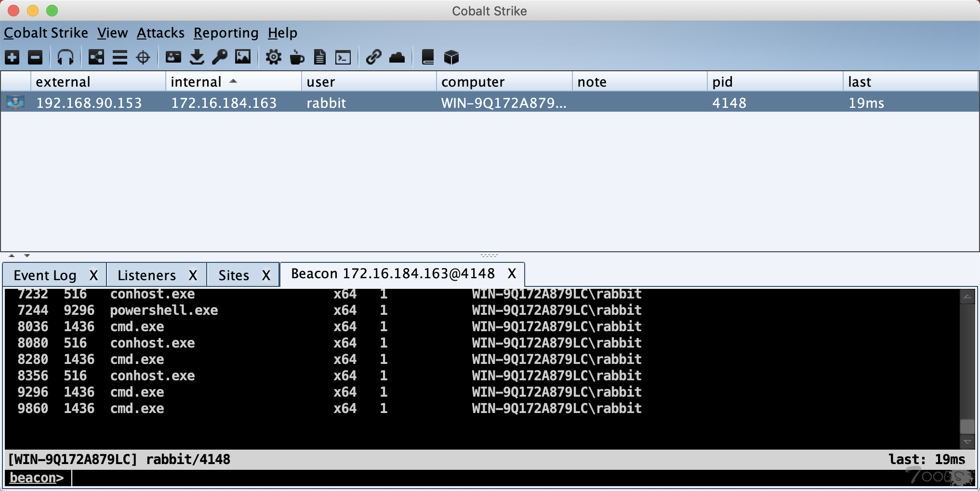Viewport: 980px width, 491px height.
Task: Select the Beacon 172.16.184.163@4148 tab
Action: tap(393, 273)
